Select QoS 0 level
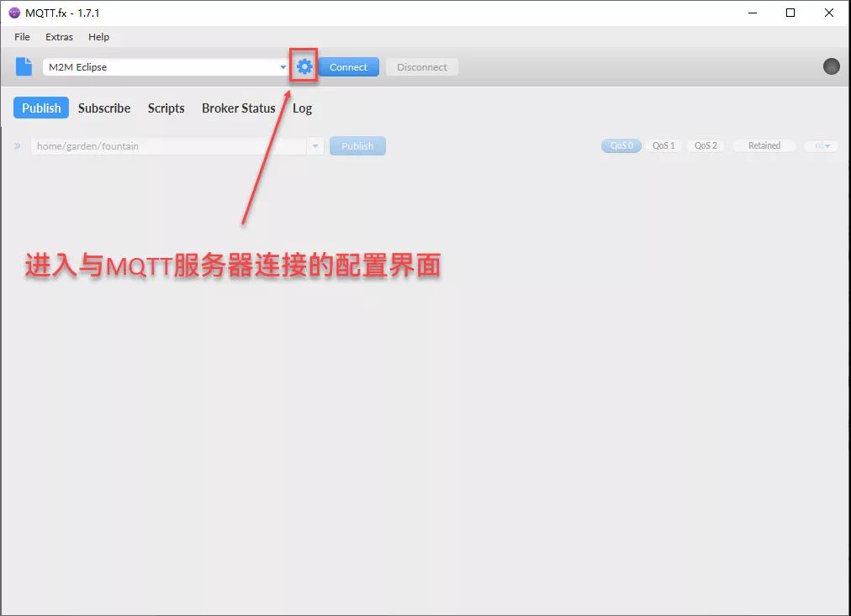The width and height of the screenshot is (851, 616). click(x=621, y=145)
